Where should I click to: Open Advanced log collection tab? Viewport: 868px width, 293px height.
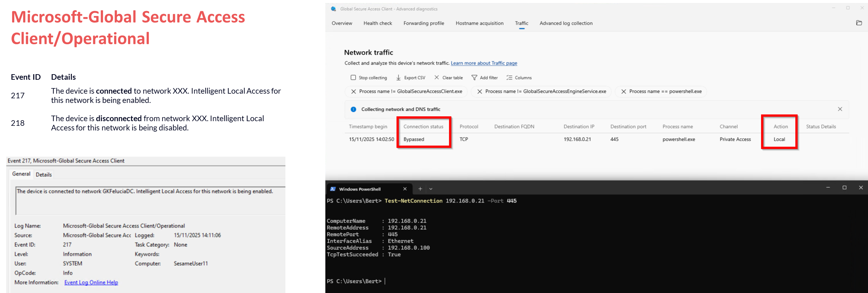coord(566,23)
